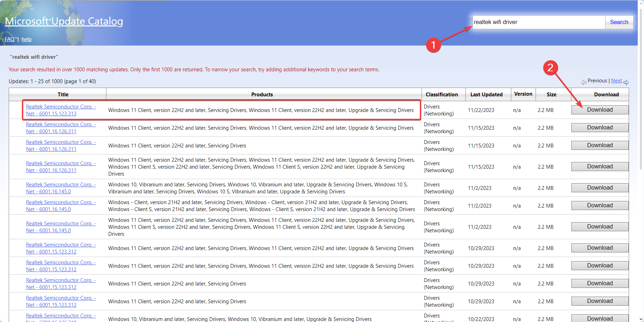The width and height of the screenshot is (644, 322).
Task: Click the Search button
Action: (x=619, y=22)
